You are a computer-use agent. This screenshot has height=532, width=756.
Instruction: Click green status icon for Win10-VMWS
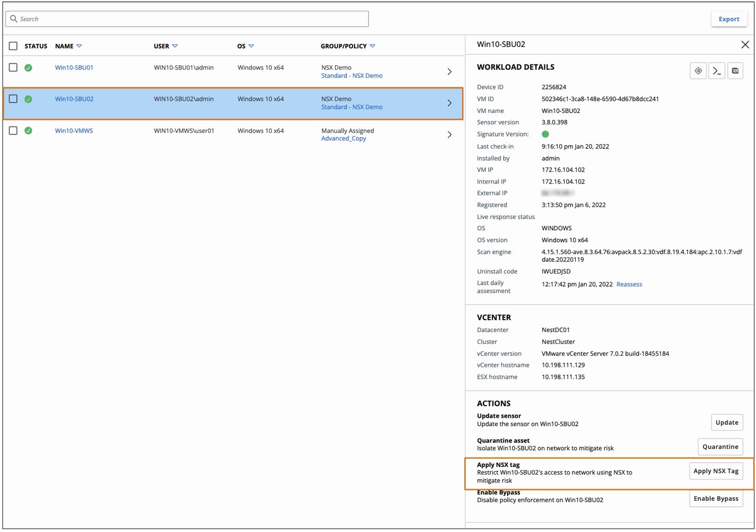pyautogui.click(x=28, y=131)
